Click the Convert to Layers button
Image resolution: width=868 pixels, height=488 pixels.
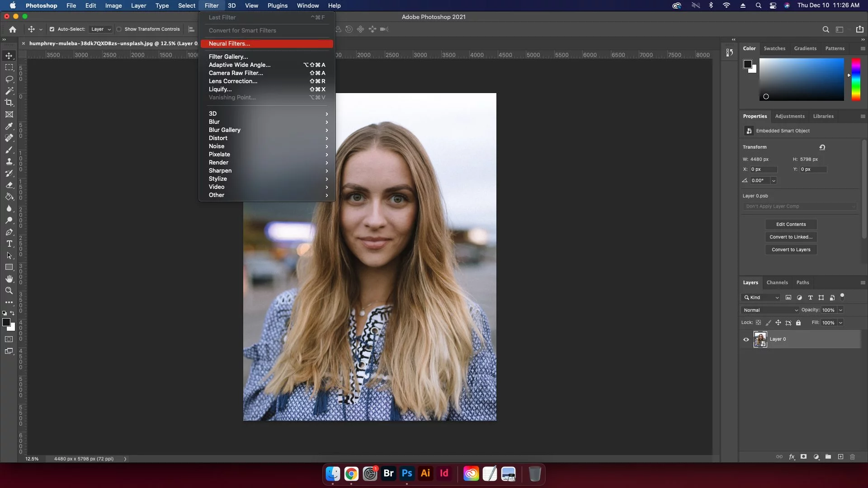[791, 250]
